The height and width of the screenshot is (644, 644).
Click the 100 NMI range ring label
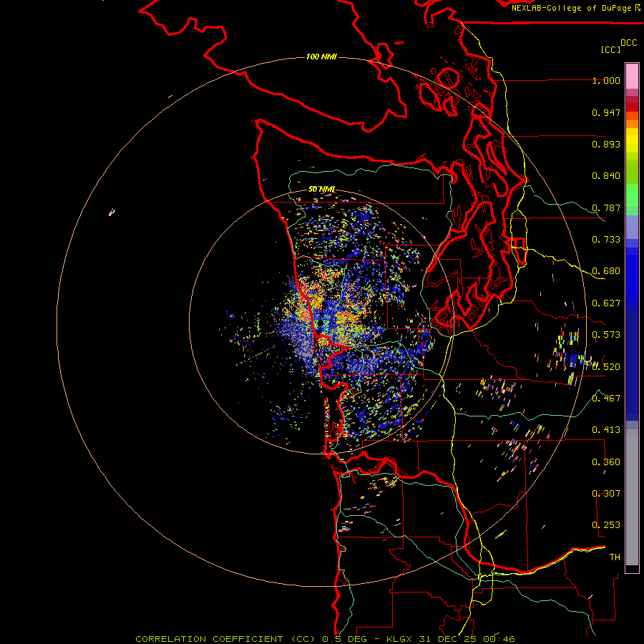321,57
